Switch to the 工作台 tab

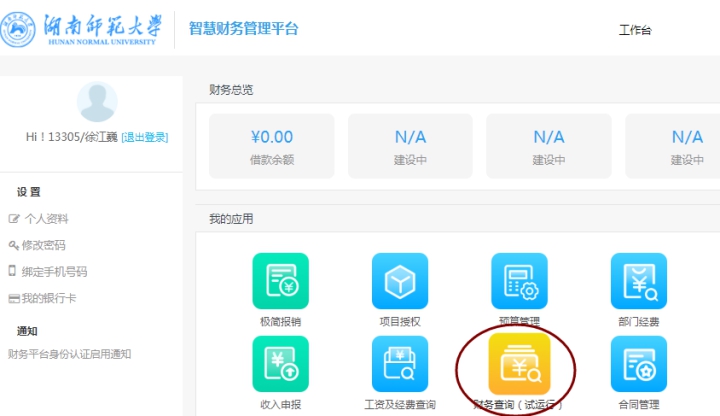click(x=635, y=31)
